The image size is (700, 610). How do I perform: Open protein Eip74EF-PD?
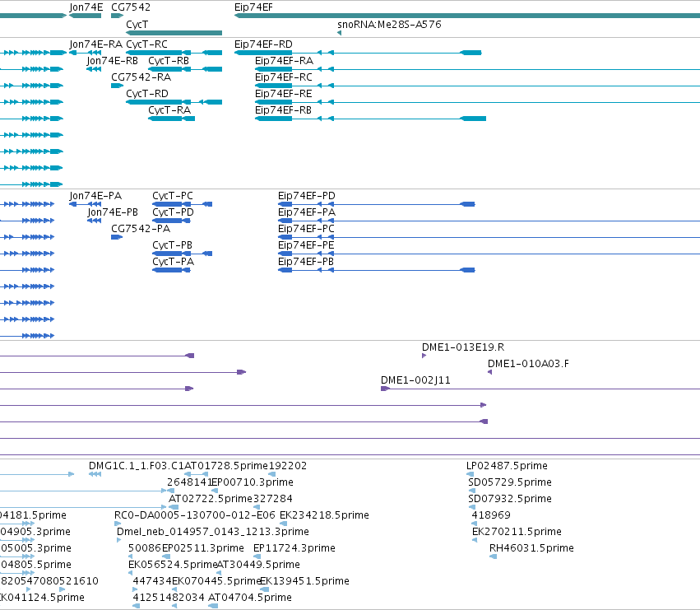pos(307,196)
